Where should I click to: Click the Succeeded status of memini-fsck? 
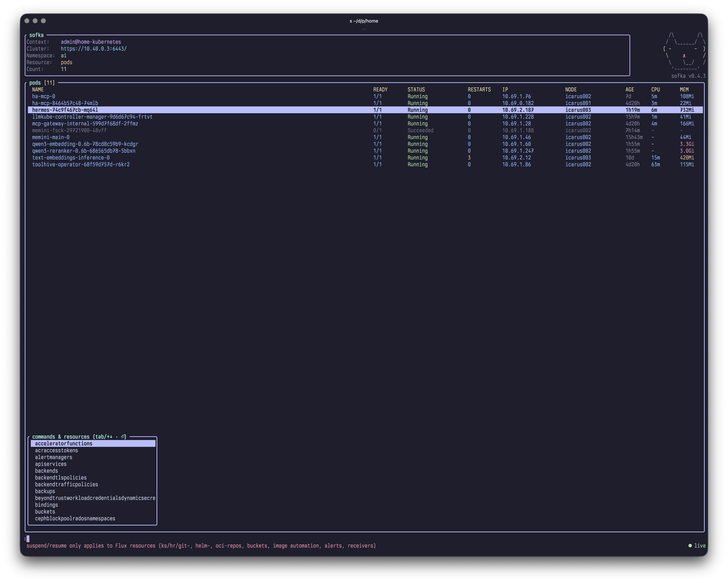tap(420, 130)
